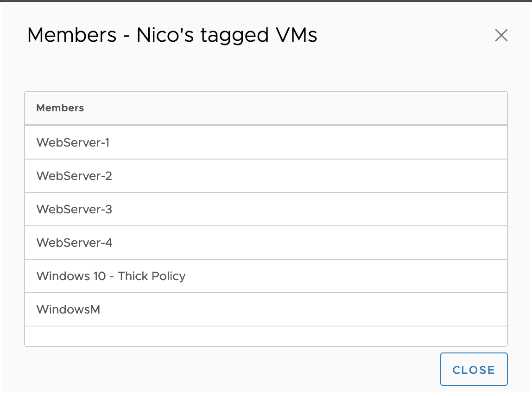Click the hyphen in the Thick Policy row
Image resolution: width=532 pixels, height=397 pixels.
click(112, 276)
